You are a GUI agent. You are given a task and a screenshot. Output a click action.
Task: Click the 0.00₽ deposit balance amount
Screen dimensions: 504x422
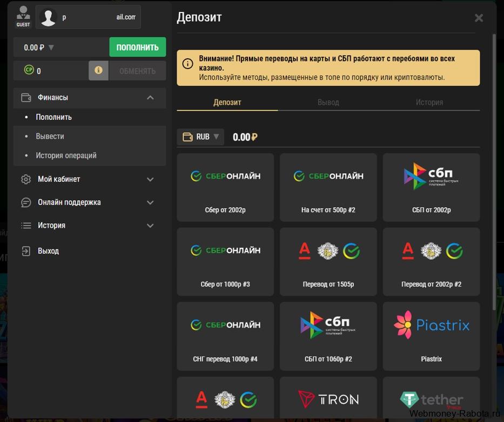click(245, 137)
